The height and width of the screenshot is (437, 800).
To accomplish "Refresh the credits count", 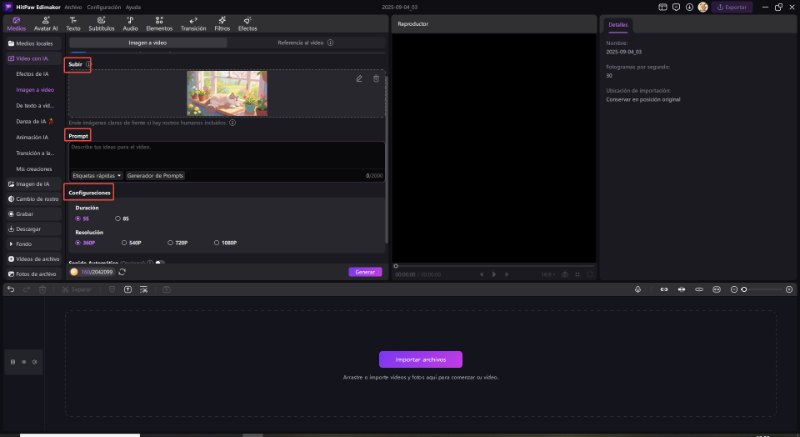I will (x=122, y=271).
